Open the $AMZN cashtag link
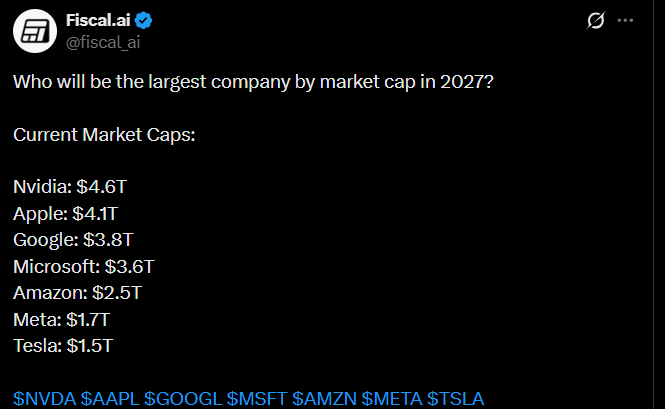665x409 pixels. (324, 399)
